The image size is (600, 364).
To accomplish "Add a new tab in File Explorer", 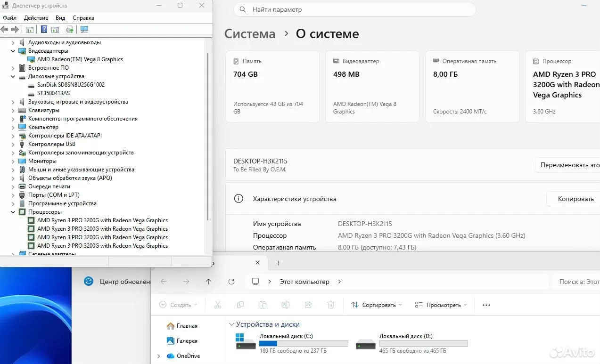I will pyautogui.click(x=278, y=263).
